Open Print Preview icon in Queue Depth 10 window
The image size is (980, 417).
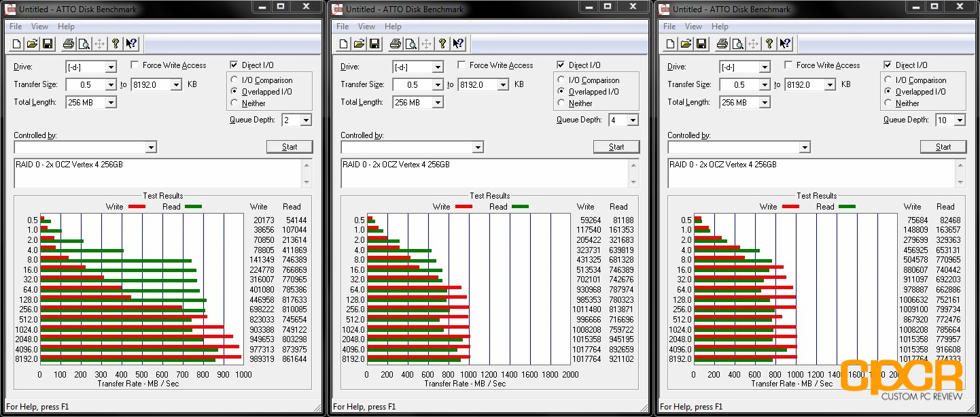pyautogui.click(x=738, y=44)
